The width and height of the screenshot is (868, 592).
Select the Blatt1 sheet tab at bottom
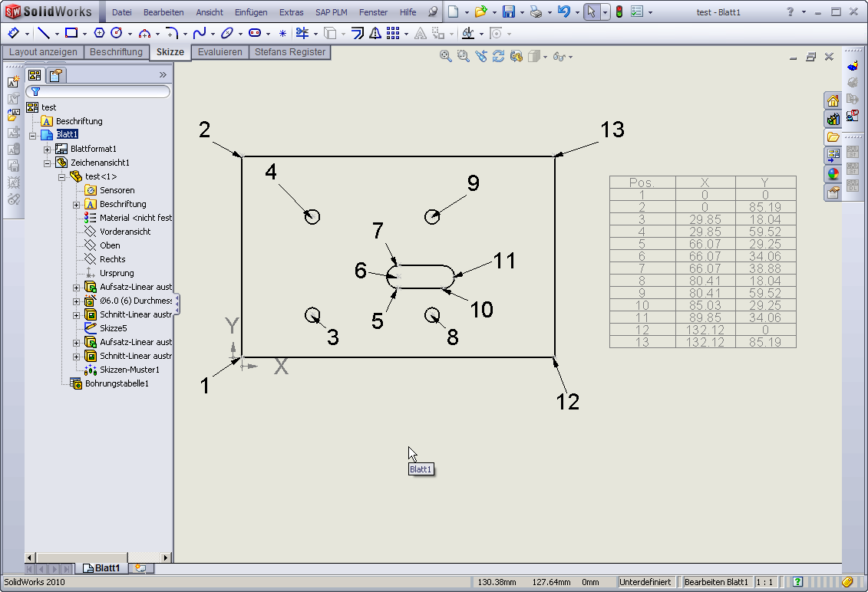pyautogui.click(x=101, y=568)
